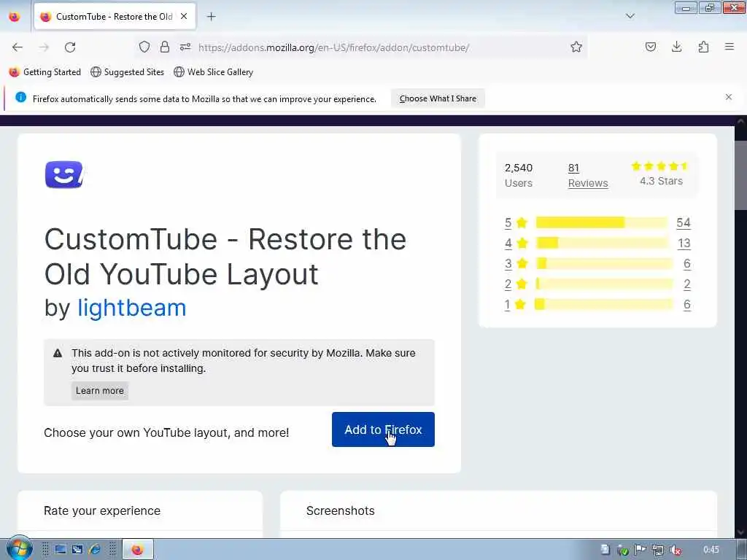This screenshot has height=560, width=747.
Task: Open the Downloads panel
Action: pyautogui.click(x=676, y=47)
